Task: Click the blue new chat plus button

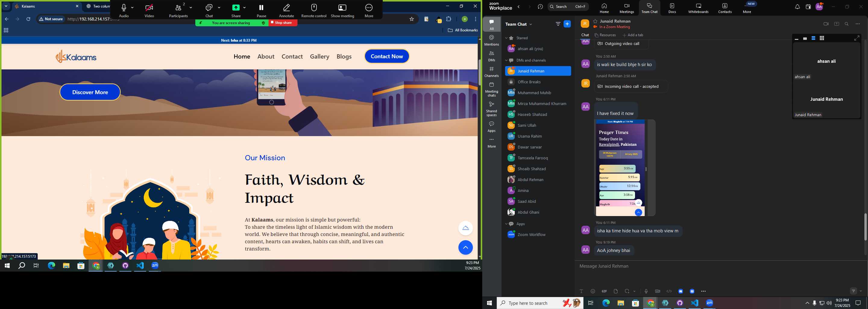Action: (568, 24)
